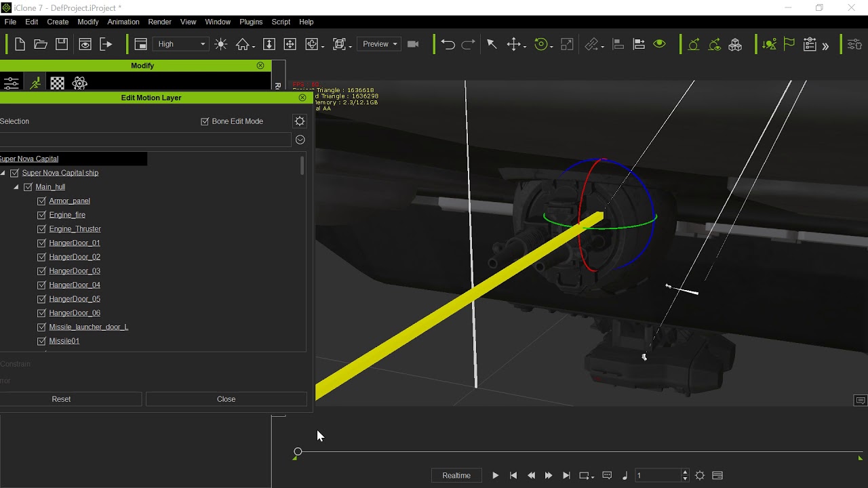Uncheck Engine_fire checkbox
The image size is (868, 488).
tap(41, 215)
